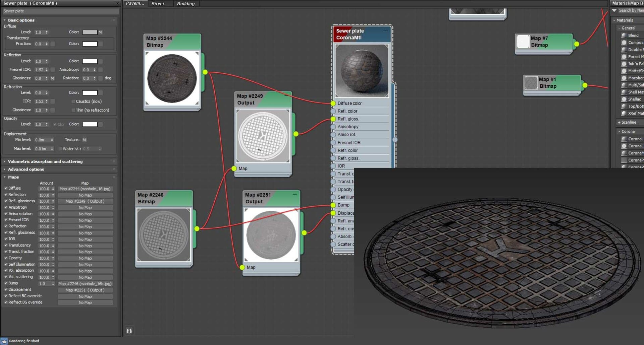Click output socket of Map #2246 Bitmap node
644x345 pixels.
(x=197, y=229)
